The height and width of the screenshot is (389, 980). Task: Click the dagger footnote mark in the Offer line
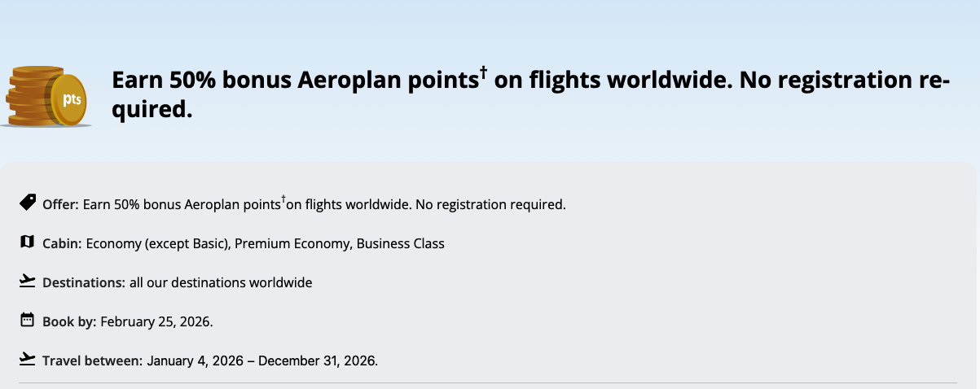tap(283, 199)
